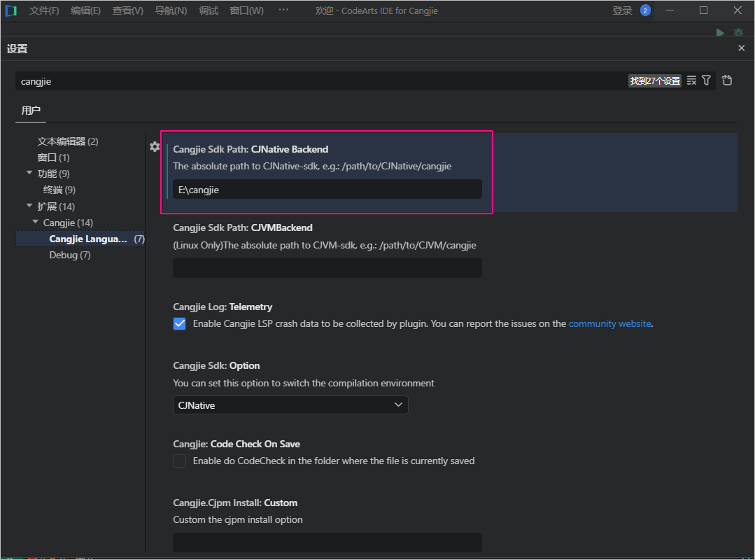Open the 文件(F) menu
This screenshot has height=560, width=755.
44,10
